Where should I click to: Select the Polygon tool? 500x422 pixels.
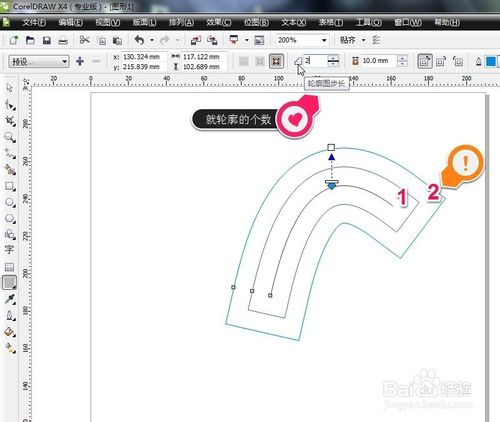point(10,219)
